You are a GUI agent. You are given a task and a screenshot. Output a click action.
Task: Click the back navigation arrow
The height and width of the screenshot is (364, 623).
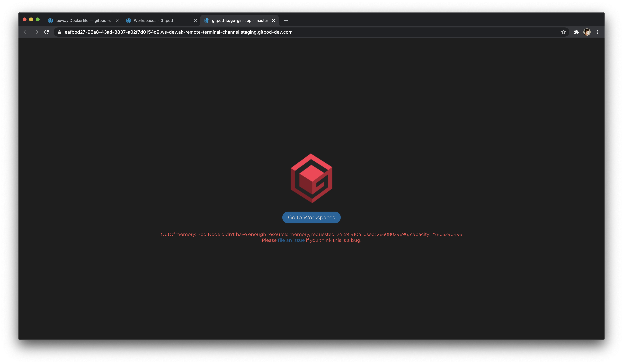point(26,32)
